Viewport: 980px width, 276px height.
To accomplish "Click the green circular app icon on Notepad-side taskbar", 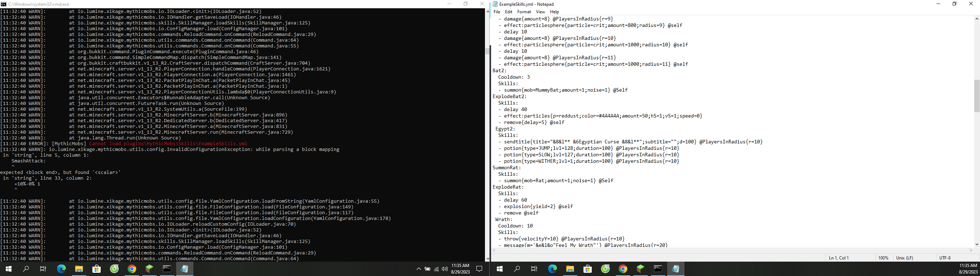I will (605, 269).
